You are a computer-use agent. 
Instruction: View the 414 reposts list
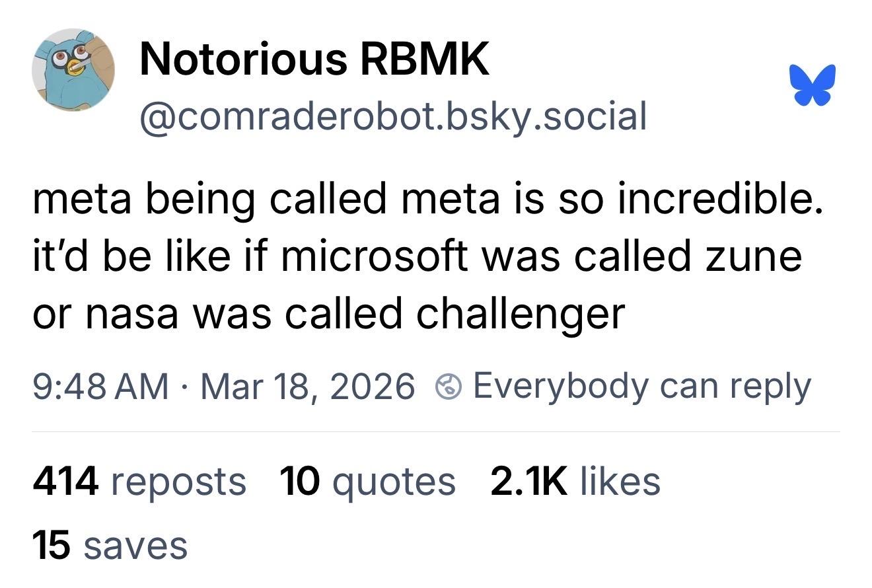139,481
